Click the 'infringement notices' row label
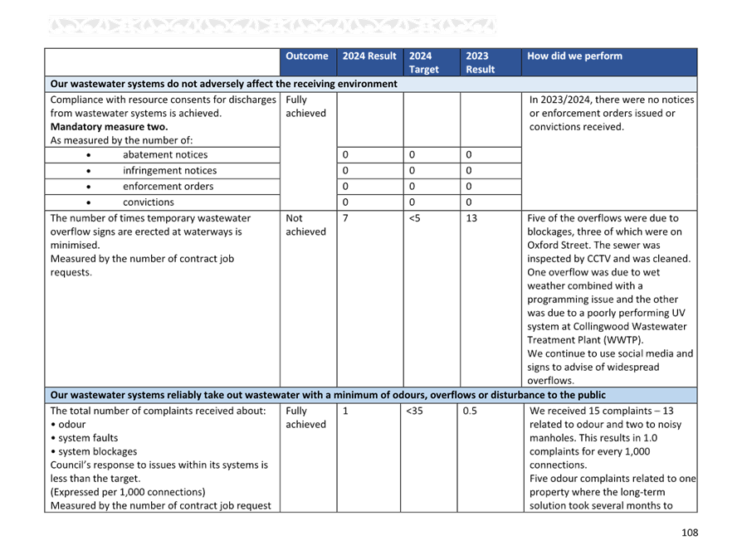The width and height of the screenshot is (742, 560). coord(170,170)
